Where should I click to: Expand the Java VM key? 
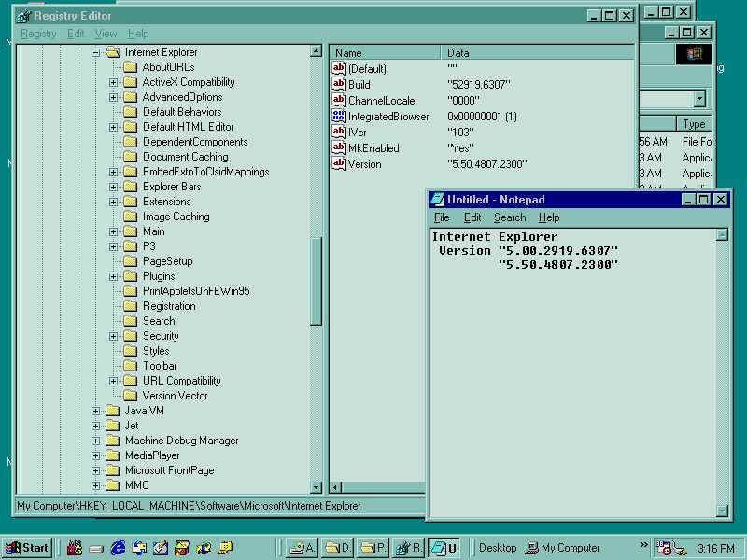tap(96, 411)
